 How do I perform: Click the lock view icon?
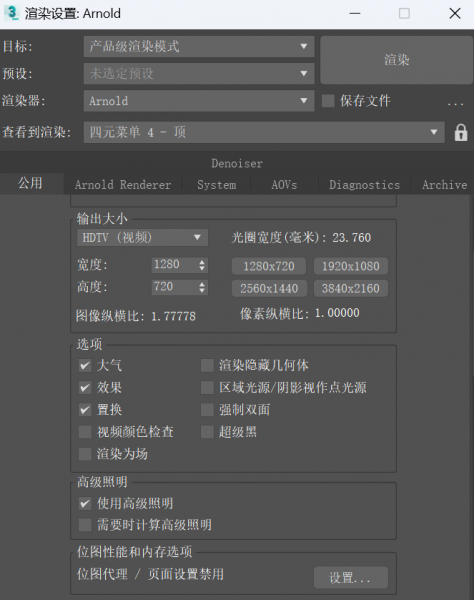click(461, 133)
